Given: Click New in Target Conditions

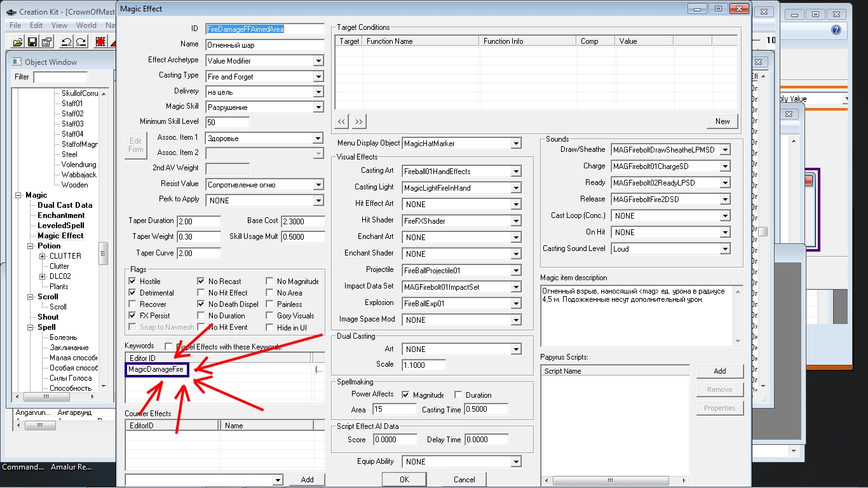Looking at the screenshot, I should pos(722,121).
